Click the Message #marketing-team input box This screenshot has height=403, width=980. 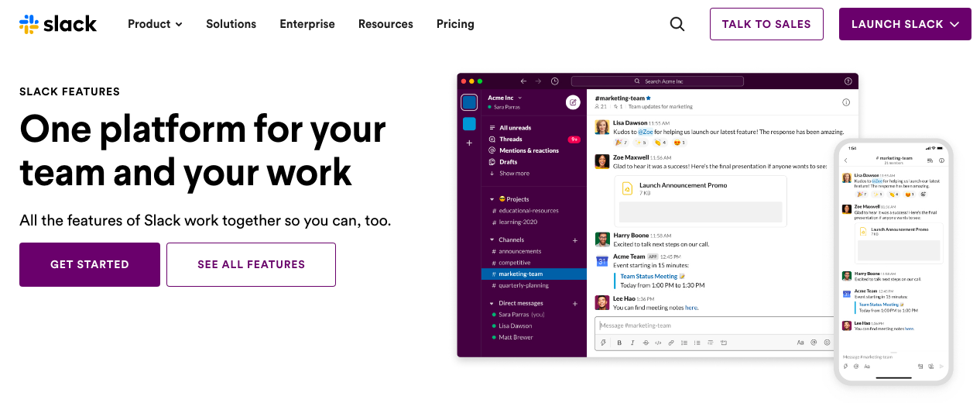(716, 325)
